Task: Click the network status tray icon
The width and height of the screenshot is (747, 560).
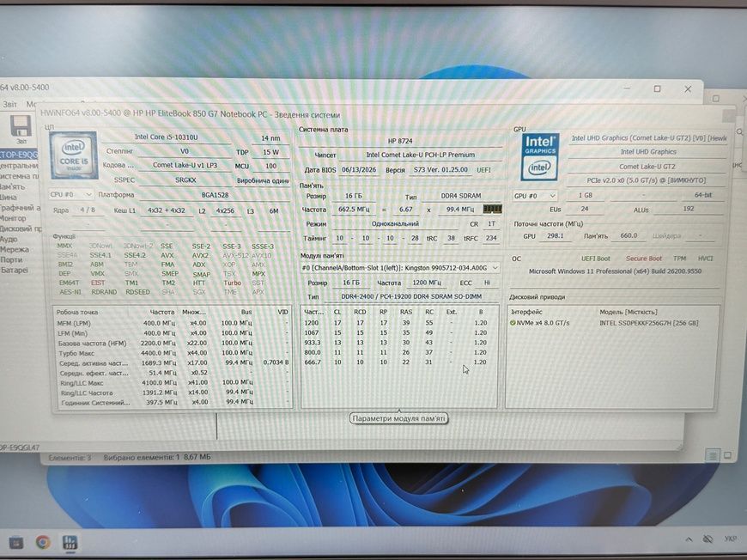Action: pos(708,539)
